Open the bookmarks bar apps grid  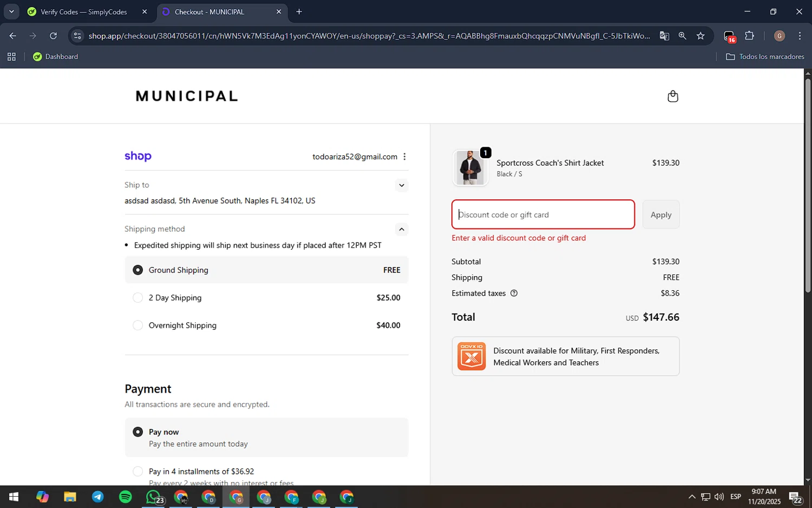[x=11, y=56]
